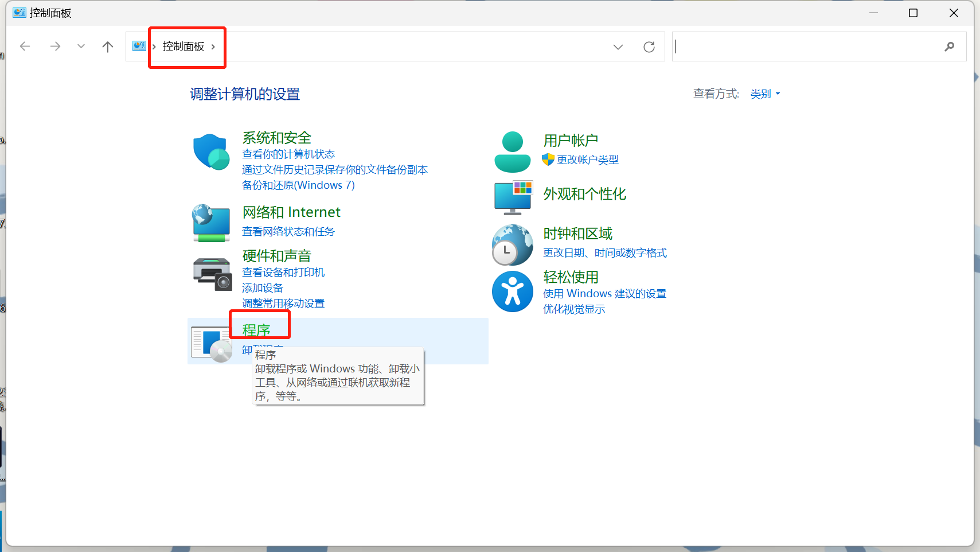Open 查看设备和打印机 link

pos(283,273)
